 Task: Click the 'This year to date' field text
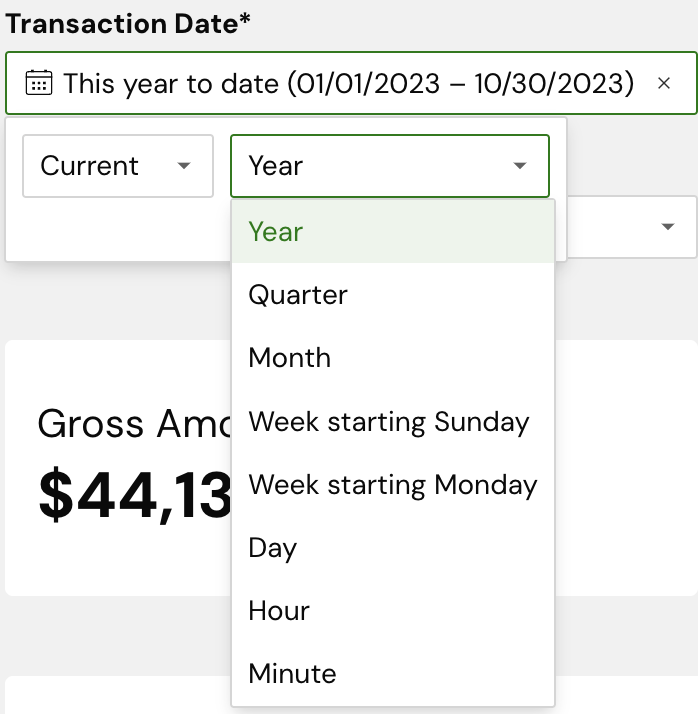tap(348, 83)
